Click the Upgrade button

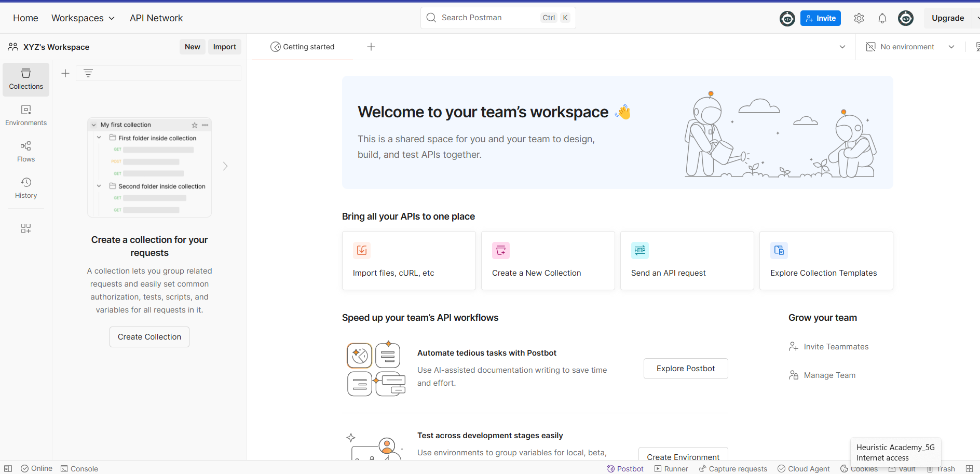click(948, 18)
